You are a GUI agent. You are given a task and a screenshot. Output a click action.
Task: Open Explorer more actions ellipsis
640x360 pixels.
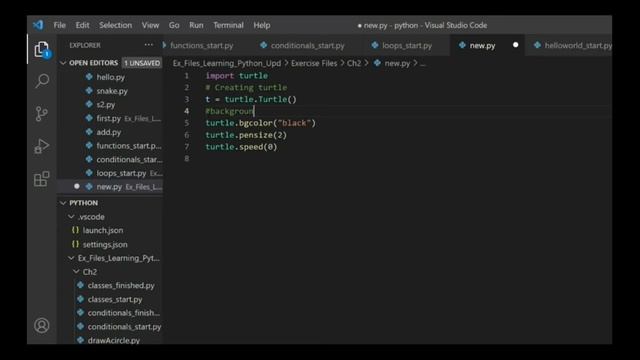coord(149,45)
